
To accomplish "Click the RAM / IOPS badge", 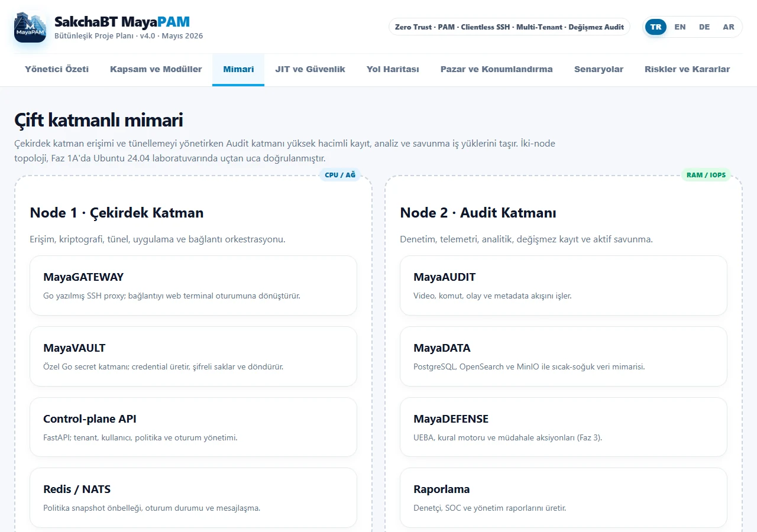I will click(x=706, y=175).
